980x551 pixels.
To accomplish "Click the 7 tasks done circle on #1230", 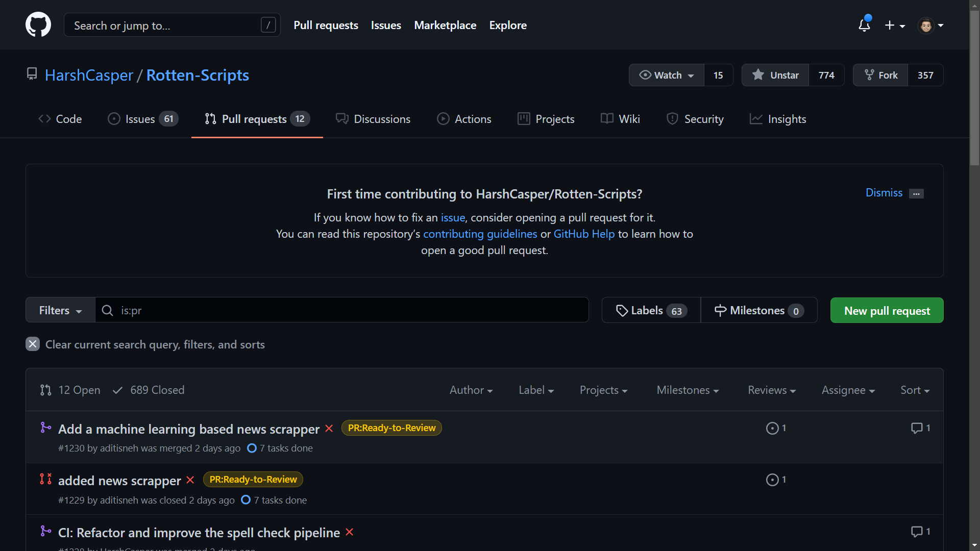I will [252, 448].
